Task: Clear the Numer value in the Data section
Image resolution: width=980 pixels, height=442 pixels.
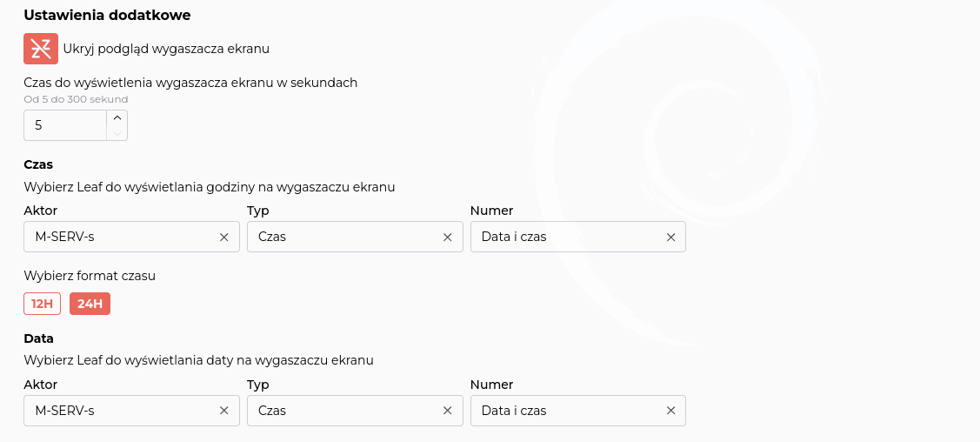Action: [670, 411]
